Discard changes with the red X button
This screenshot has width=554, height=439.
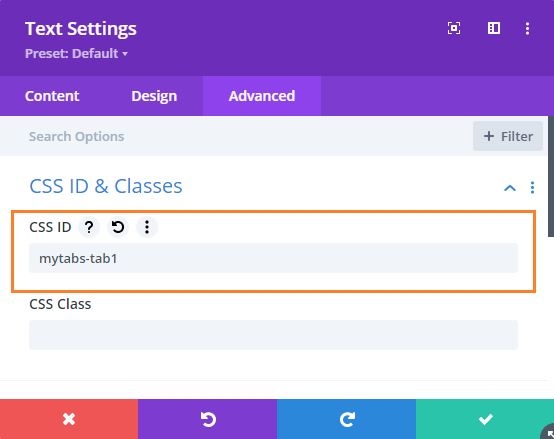(x=69, y=419)
